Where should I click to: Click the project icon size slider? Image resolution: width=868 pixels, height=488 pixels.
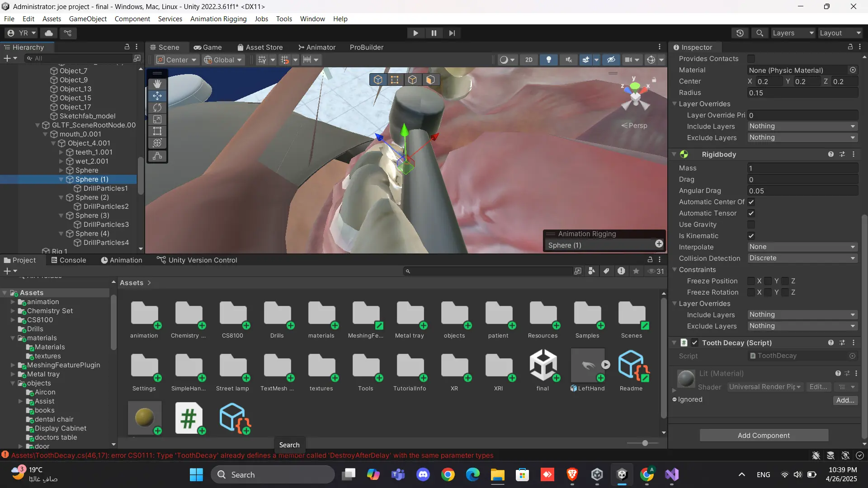645,443
